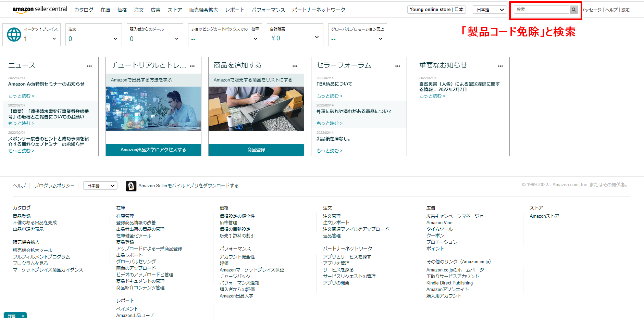
Task: Open ペイメント footer link
Action: click(x=127, y=309)
